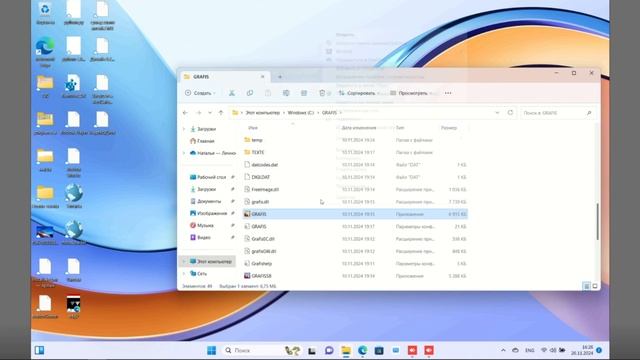Switch to details list view icon
This screenshot has width=640, height=360.
586,286
